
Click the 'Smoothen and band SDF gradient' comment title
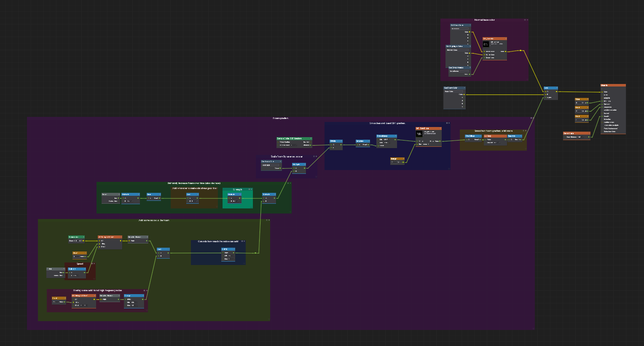pos(387,123)
